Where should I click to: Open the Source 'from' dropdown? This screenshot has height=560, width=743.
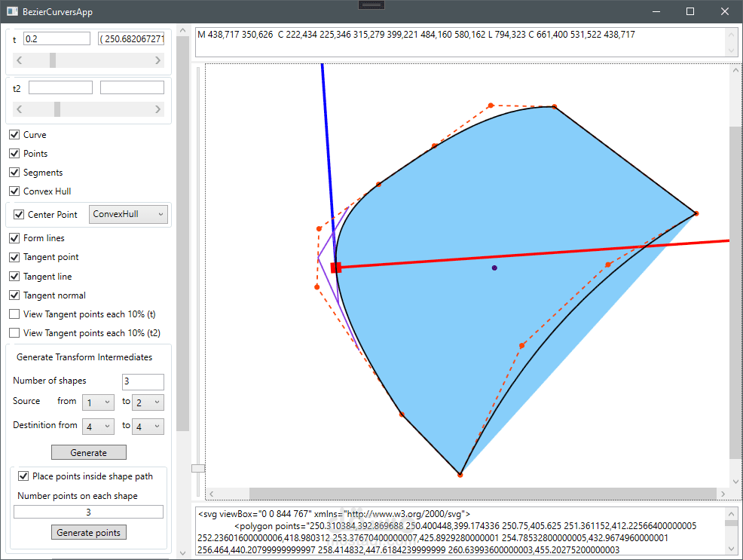[x=97, y=402]
